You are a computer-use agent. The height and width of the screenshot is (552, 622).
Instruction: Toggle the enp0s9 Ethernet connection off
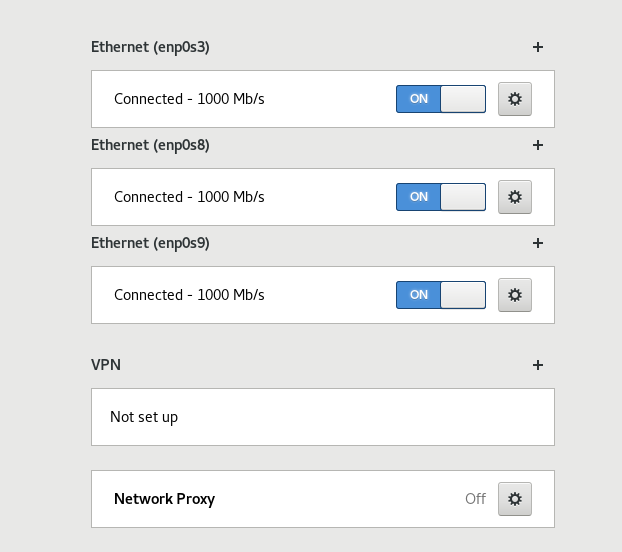441,295
